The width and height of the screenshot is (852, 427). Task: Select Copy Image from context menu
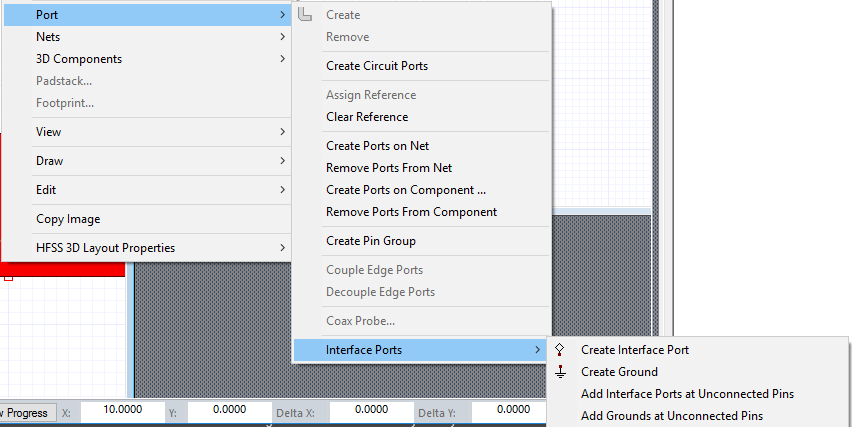point(68,219)
